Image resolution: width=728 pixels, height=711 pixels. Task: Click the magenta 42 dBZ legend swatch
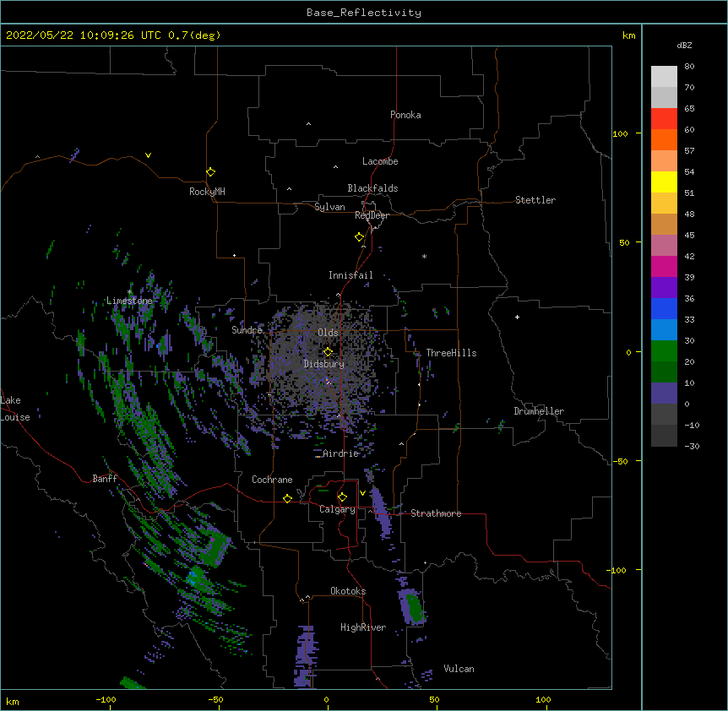664,266
